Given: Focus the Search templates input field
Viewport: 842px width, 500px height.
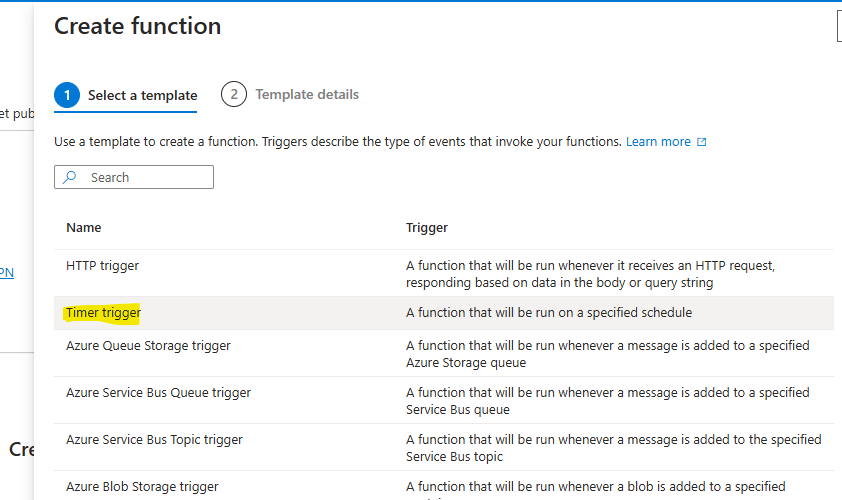Looking at the screenshot, I should point(145,177).
